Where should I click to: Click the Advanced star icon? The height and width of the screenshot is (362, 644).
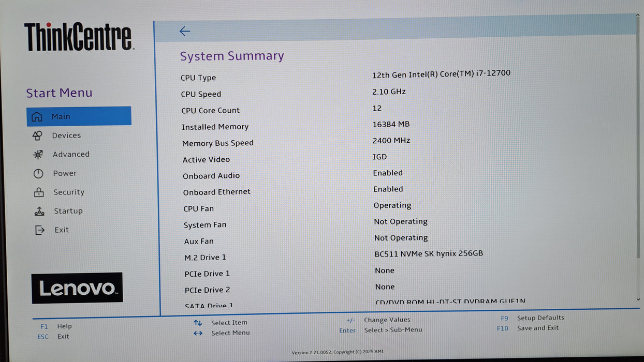(38, 154)
